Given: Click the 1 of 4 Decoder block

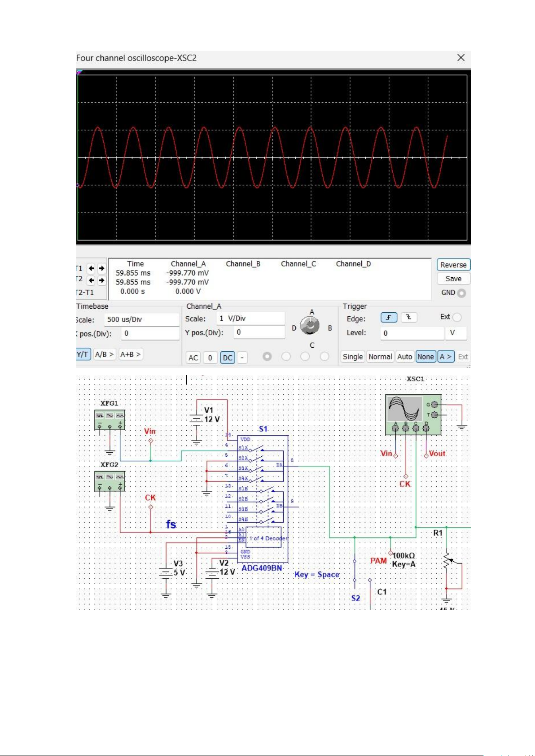Looking at the screenshot, I should point(263,538).
